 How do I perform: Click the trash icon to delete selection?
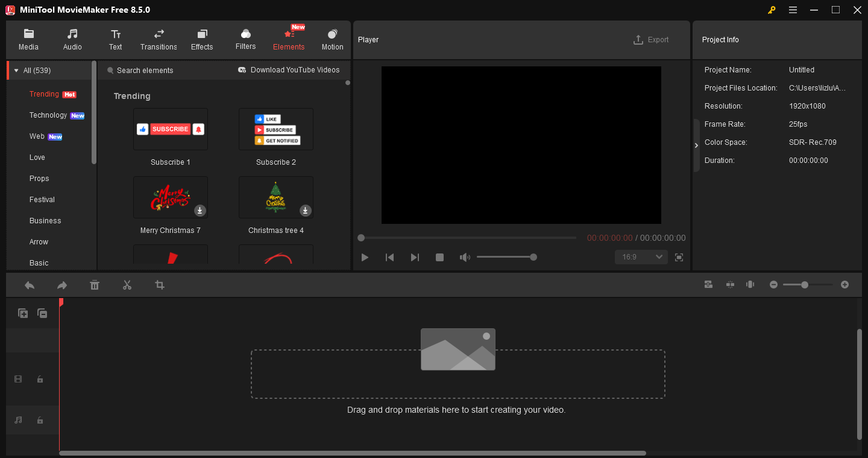95,284
